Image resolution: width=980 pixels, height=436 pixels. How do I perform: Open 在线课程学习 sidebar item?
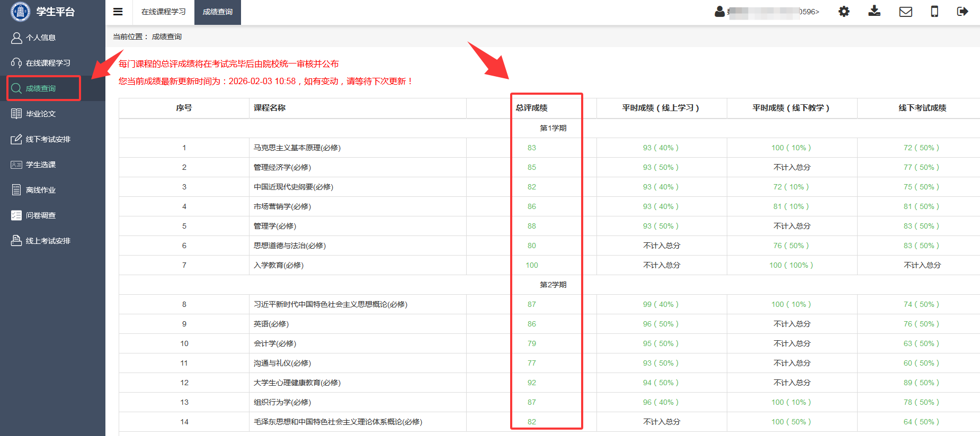click(48, 63)
